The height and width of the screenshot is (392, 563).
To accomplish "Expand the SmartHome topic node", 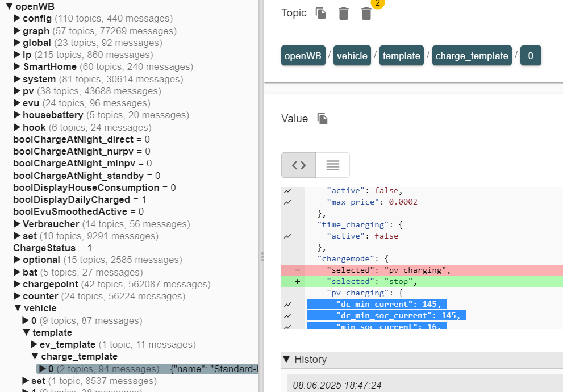I will (x=17, y=66).
